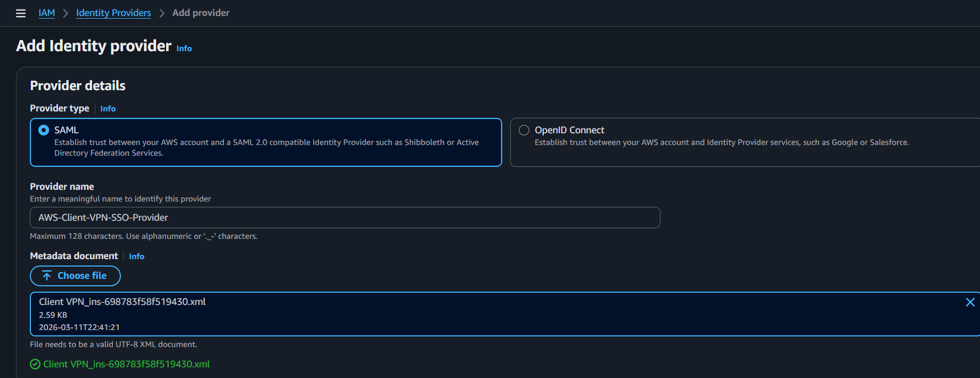Click the green validated XML file name
Screen dimensions: 980x378
(126, 364)
